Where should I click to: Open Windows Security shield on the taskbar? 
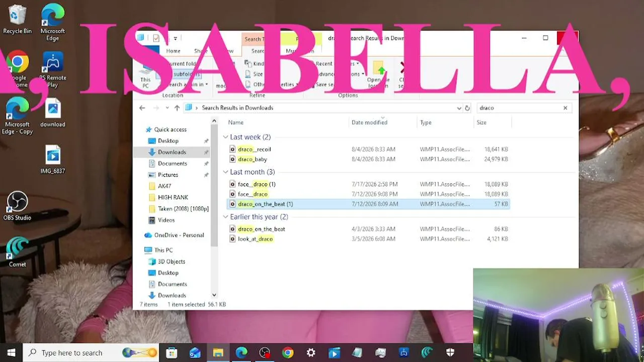point(450,352)
